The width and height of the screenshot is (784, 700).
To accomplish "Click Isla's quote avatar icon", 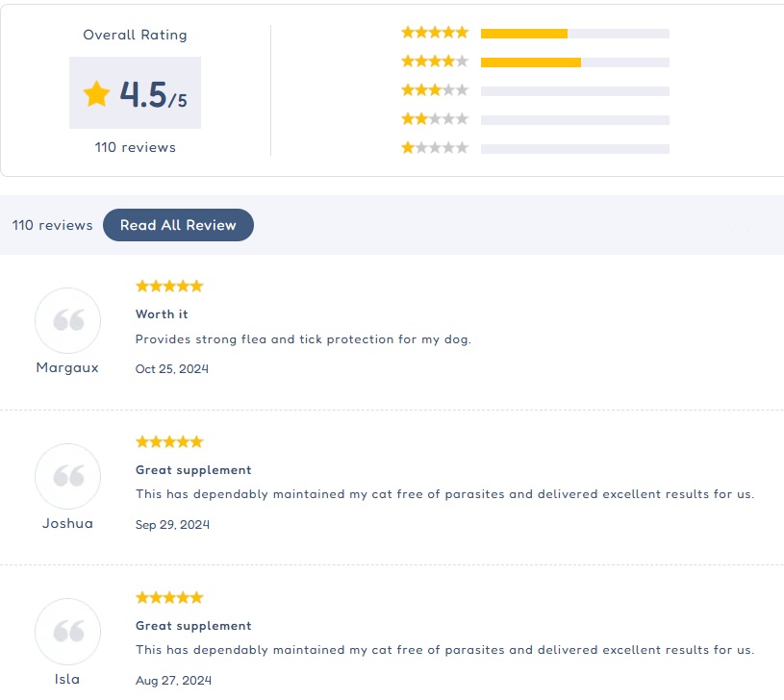I will (x=67, y=632).
